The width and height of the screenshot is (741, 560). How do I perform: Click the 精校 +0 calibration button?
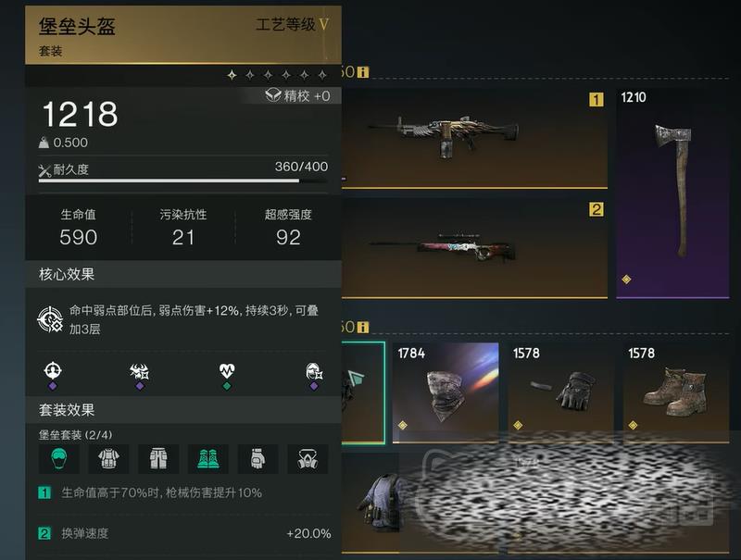pos(297,96)
